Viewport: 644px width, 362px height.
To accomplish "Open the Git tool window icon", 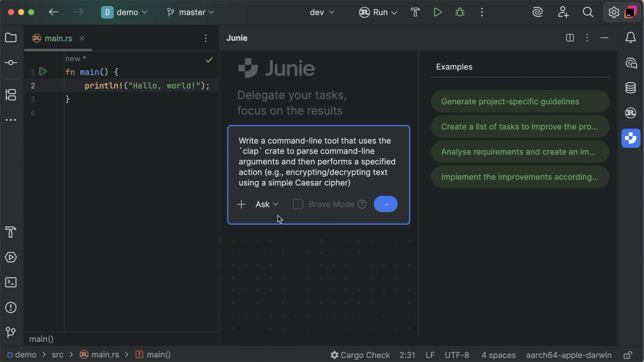I will tap(11, 333).
